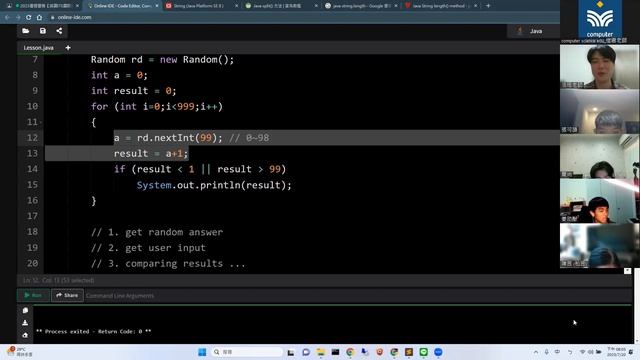This screenshot has height=360, width=640.
Task: Click the teacher's video thumbnail at top
Action: point(599,67)
